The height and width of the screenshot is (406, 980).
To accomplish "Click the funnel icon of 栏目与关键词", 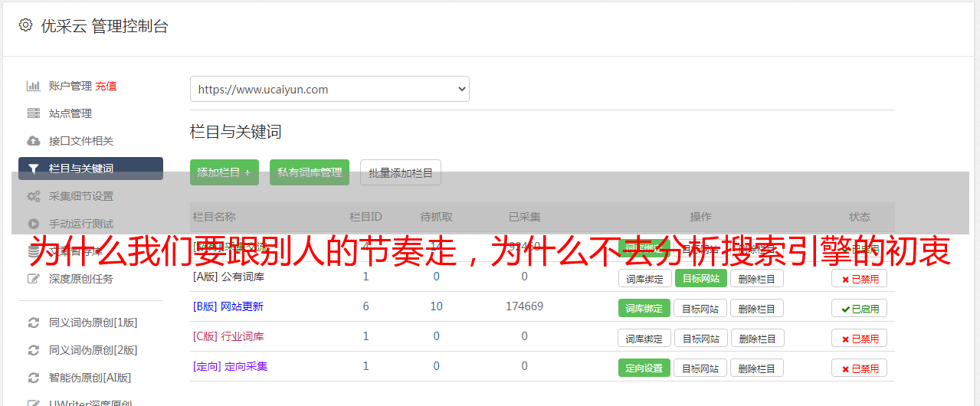I will point(34,169).
